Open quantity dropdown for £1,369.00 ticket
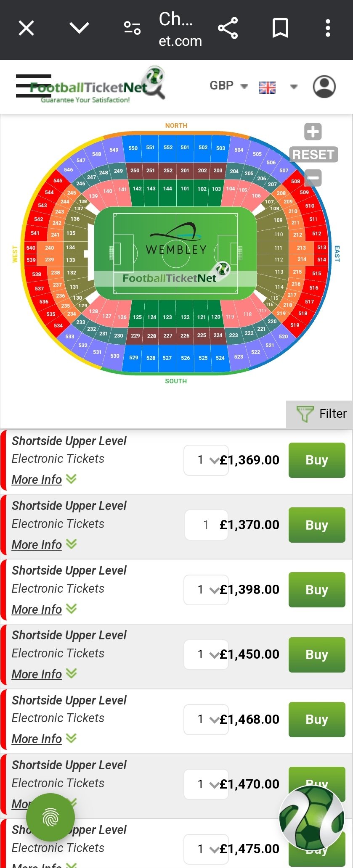 206,460
